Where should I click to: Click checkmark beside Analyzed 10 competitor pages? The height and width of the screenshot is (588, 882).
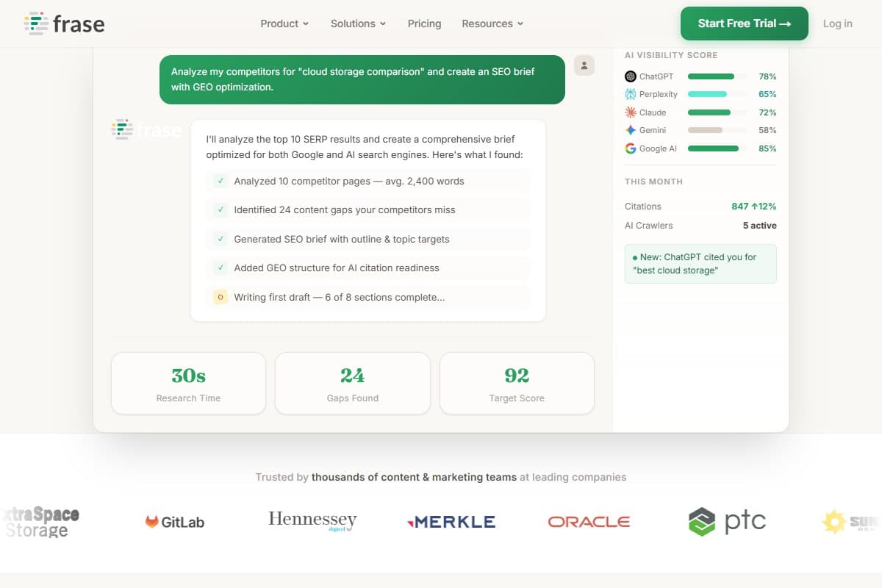pos(220,181)
